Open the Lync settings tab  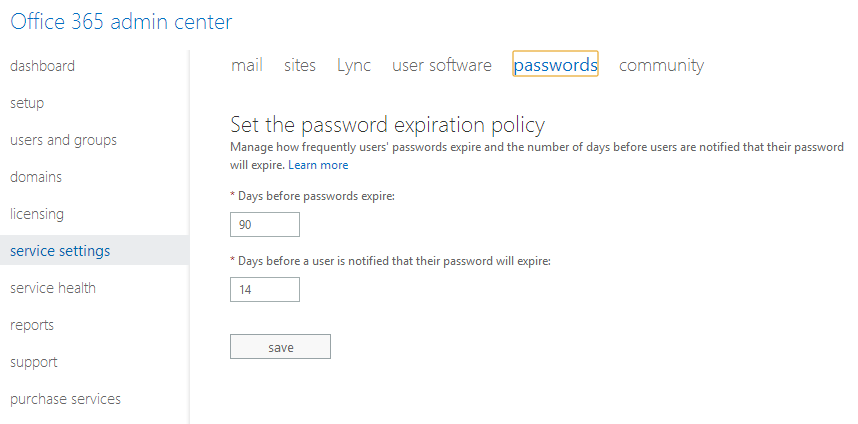(354, 65)
